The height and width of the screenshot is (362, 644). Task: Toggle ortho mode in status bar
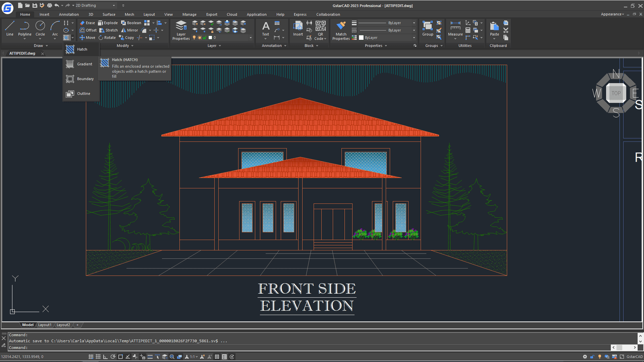point(105,357)
